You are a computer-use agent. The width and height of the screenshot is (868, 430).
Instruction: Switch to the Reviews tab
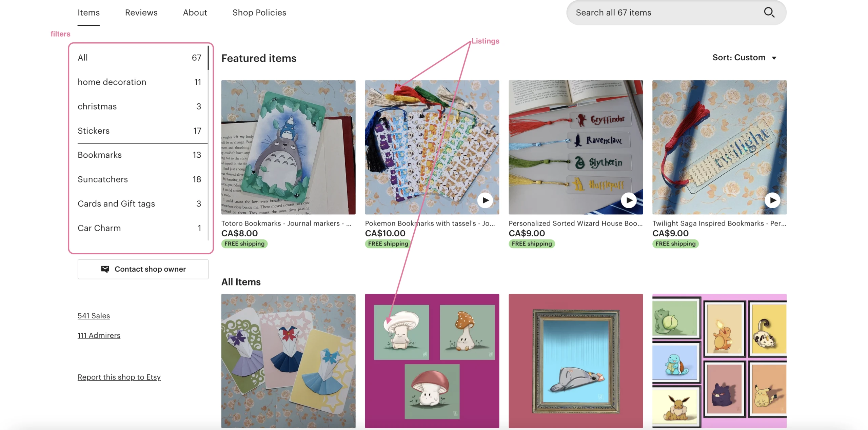141,13
